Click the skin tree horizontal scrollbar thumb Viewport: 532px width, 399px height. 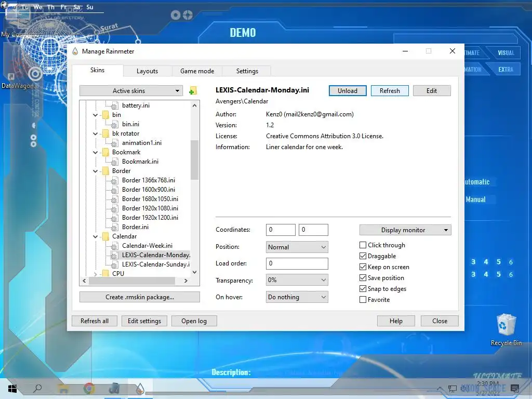pos(132,281)
